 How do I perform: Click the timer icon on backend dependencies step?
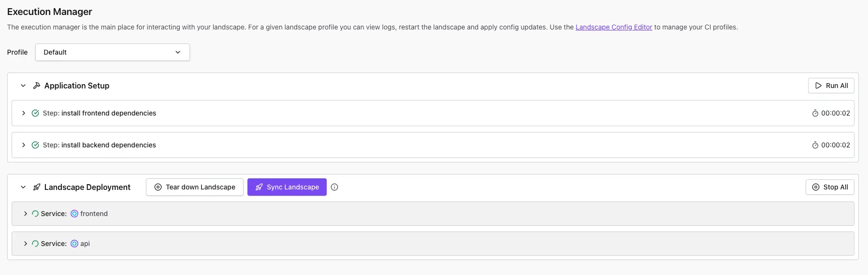tap(815, 145)
